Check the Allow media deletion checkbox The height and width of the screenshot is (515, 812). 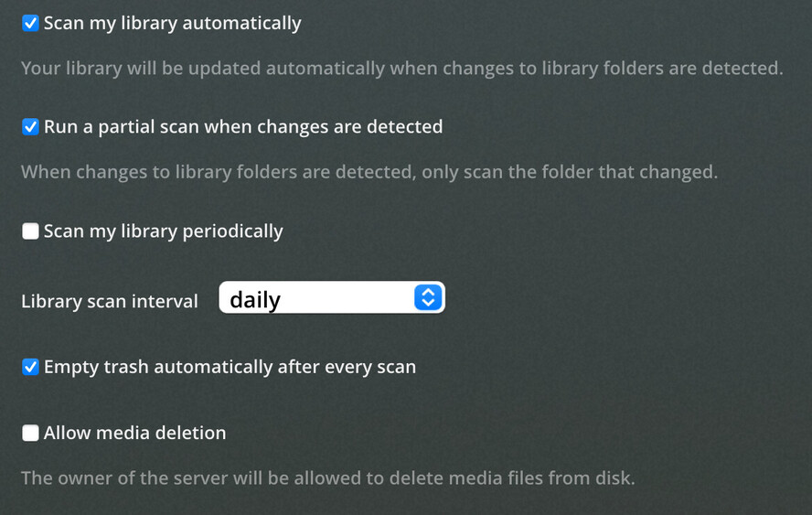(30, 433)
